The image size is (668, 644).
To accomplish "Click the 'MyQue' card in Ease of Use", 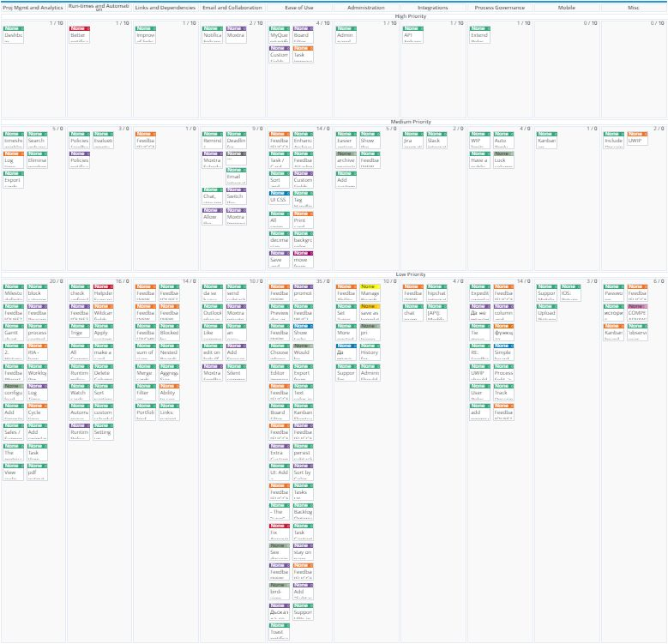I will 280,34.
